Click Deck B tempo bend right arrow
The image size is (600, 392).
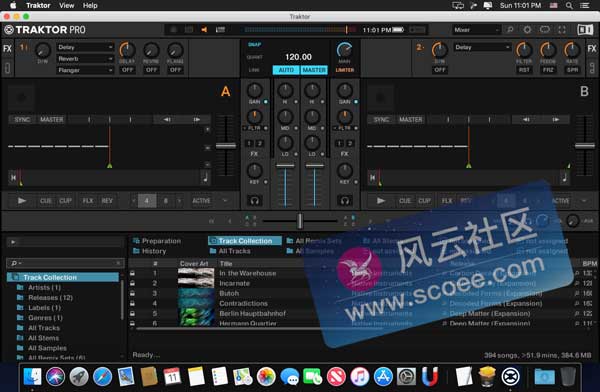556,119
